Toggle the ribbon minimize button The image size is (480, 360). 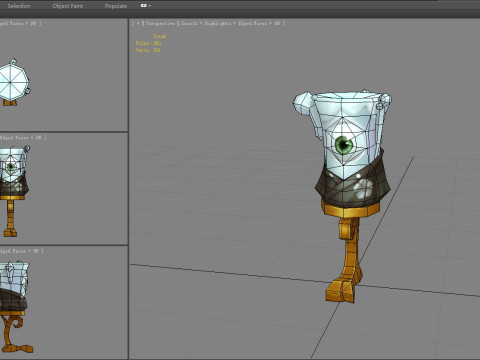[144, 6]
